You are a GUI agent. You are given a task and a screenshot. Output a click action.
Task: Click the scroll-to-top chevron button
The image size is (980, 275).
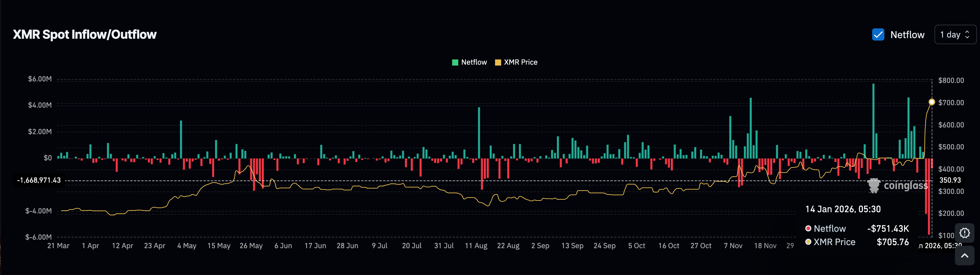tap(965, 256)
